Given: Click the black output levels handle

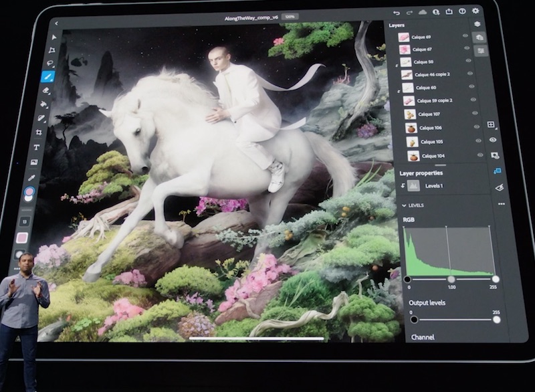Looking at the screenshot, I should [414, 320].
